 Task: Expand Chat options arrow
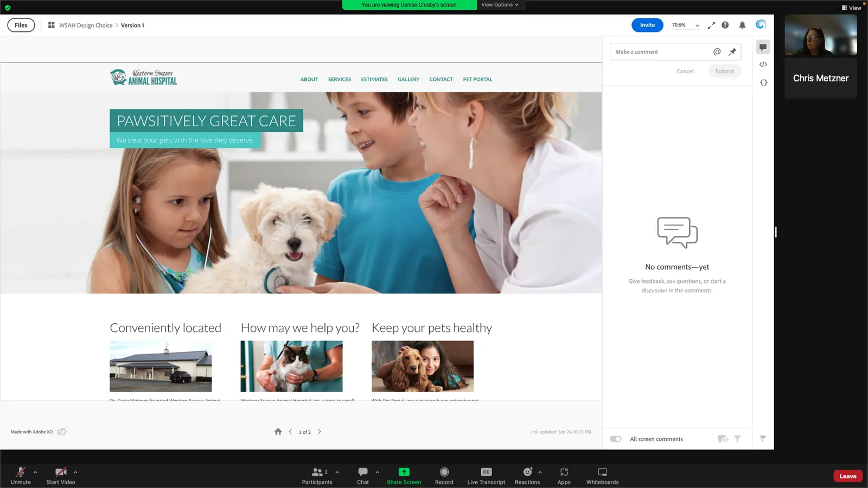click(x=378, y=472)
